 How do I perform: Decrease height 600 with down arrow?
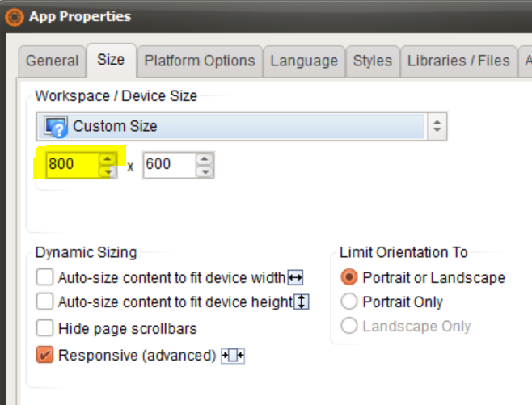205,171
